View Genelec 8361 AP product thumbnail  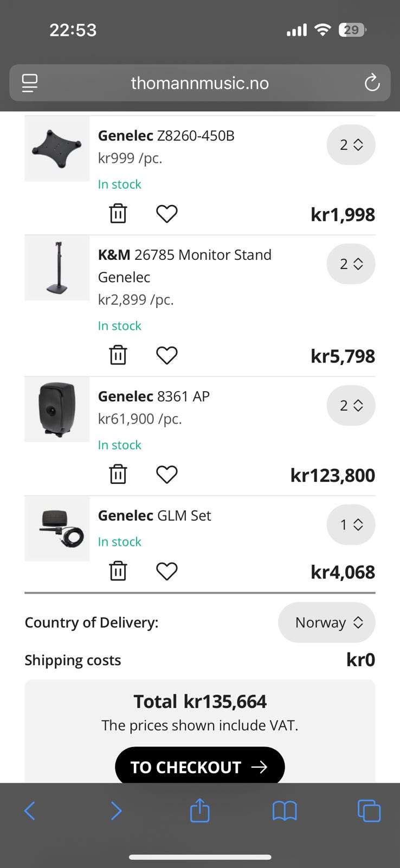click(57, 409)
